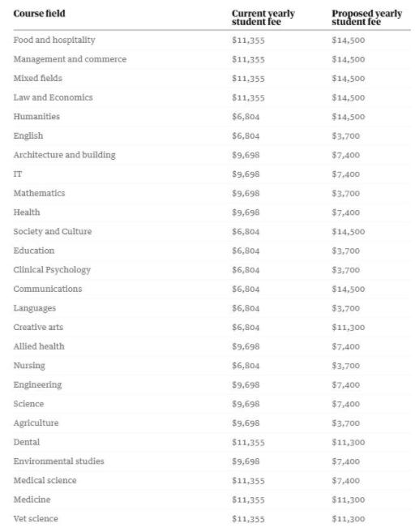
Task: Select the Environmental studies row label
Action: (x=58, y=461)
